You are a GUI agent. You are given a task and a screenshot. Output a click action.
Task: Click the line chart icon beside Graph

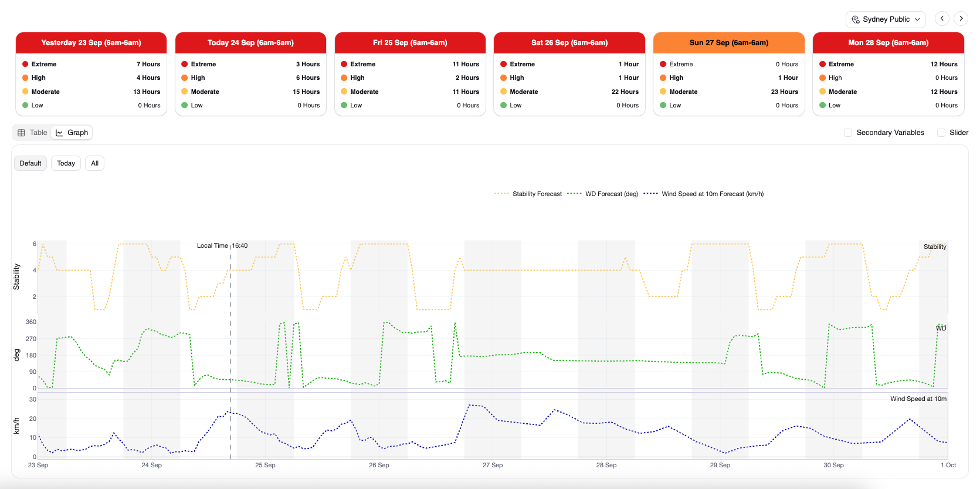[x=59, y=133]
